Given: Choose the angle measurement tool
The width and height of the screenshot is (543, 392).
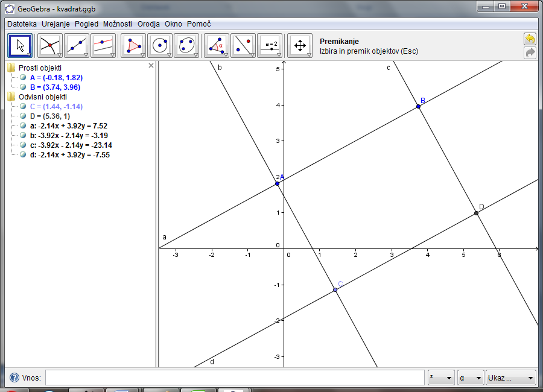Looking at the screenshot, I should pos(217,45).
